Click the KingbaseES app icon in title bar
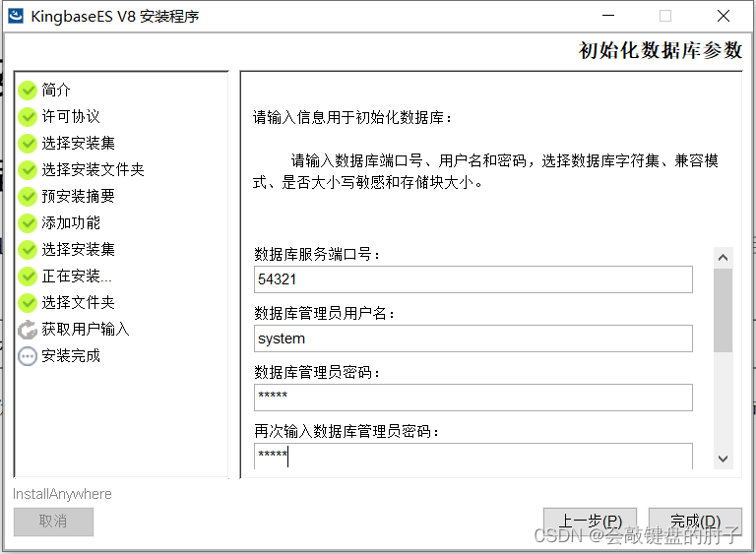 tap(16, 16)
